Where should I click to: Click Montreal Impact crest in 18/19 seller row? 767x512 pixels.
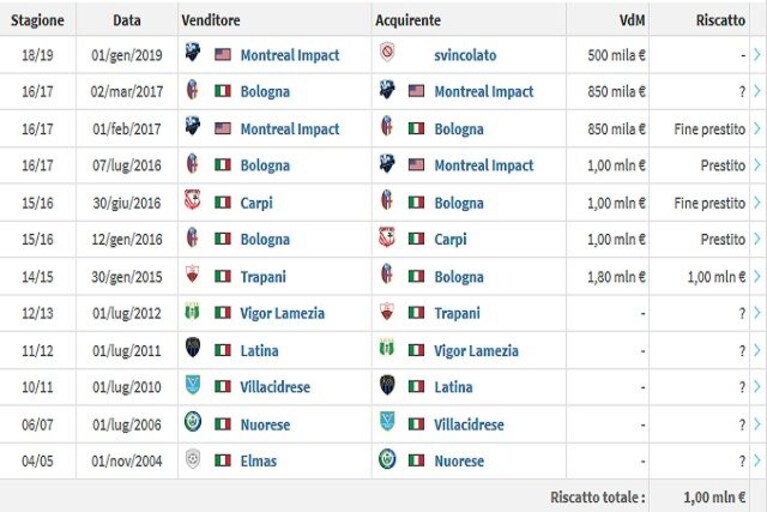point(193,52)
